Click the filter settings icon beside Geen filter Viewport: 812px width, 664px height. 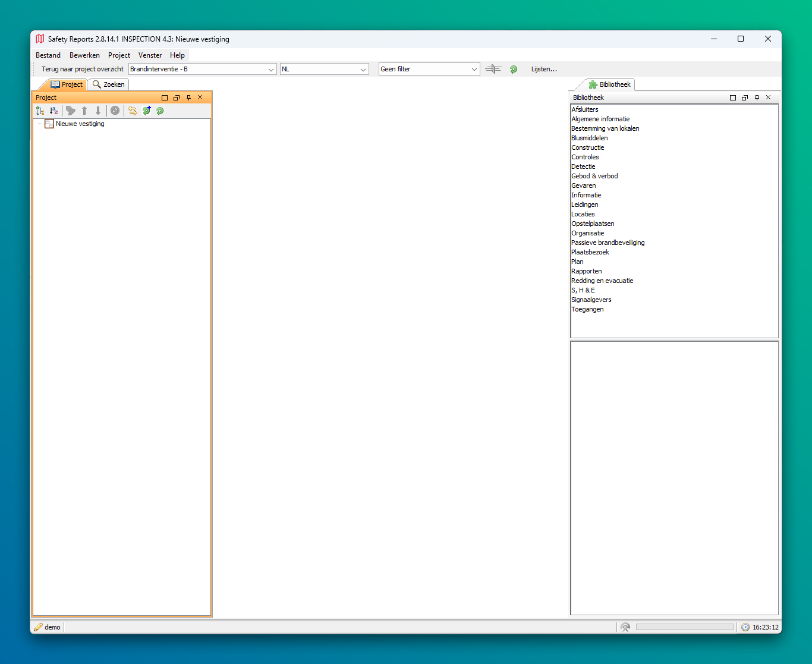493,69
